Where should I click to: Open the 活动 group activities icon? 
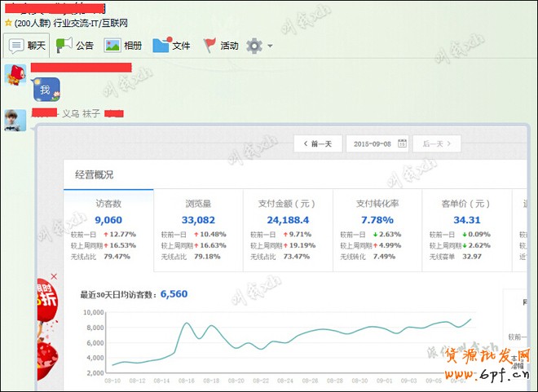point(210,46)
